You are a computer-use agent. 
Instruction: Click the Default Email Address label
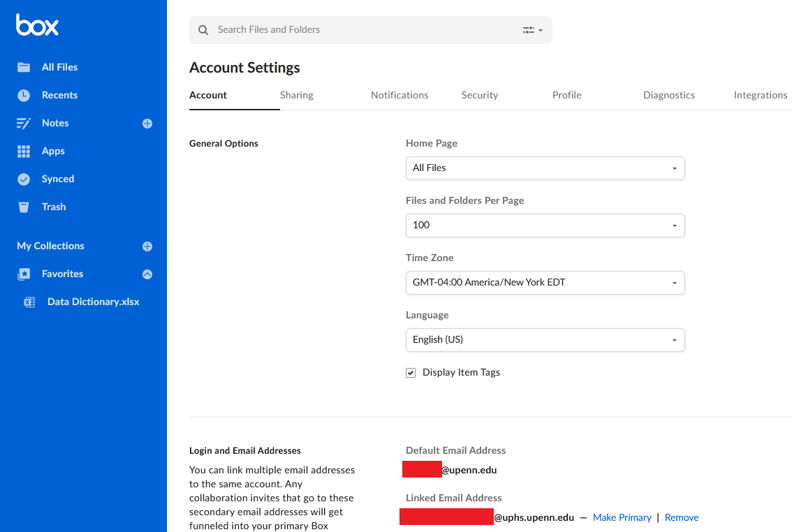click(455, 450)
